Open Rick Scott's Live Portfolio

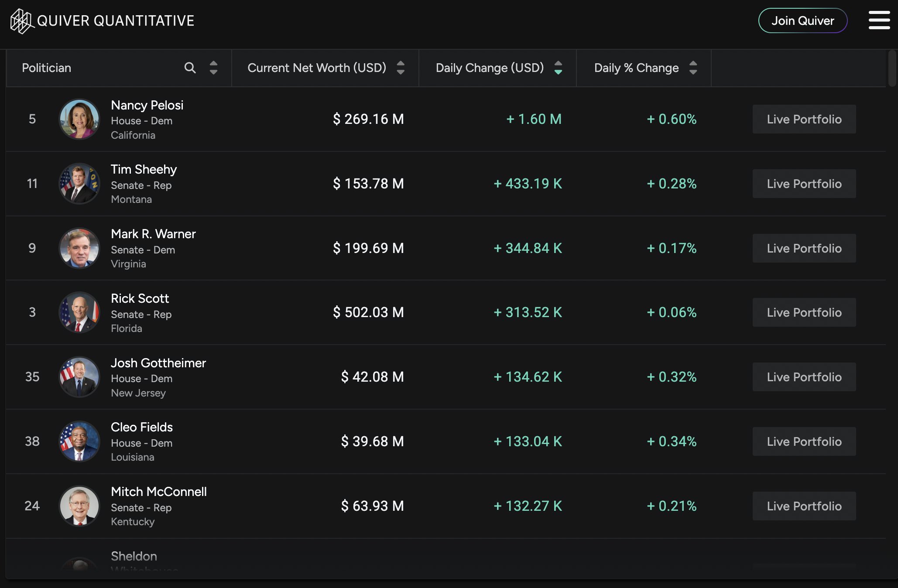(804, 312)
